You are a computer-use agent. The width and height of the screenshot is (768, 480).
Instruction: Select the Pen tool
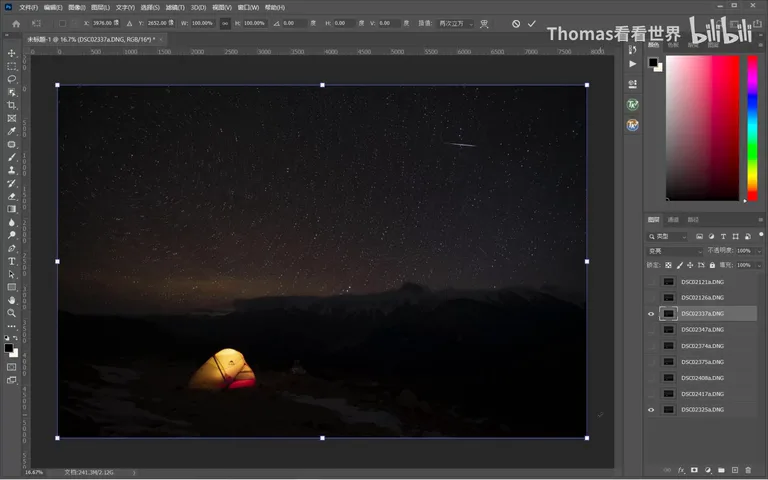[12, 248]
